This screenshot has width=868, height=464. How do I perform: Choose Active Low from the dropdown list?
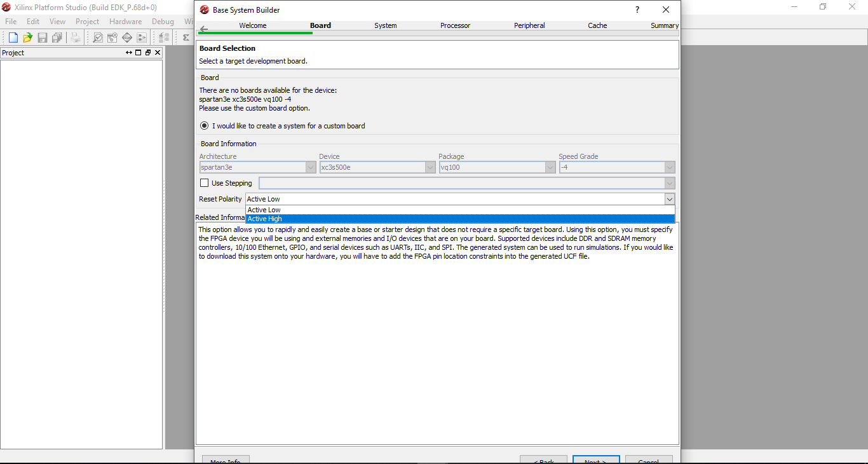pos(460,210)
